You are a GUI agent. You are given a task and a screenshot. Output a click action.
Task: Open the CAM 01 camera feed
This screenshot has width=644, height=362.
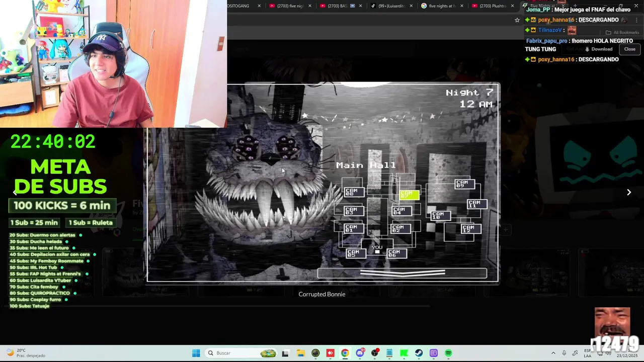pos(354,229)
